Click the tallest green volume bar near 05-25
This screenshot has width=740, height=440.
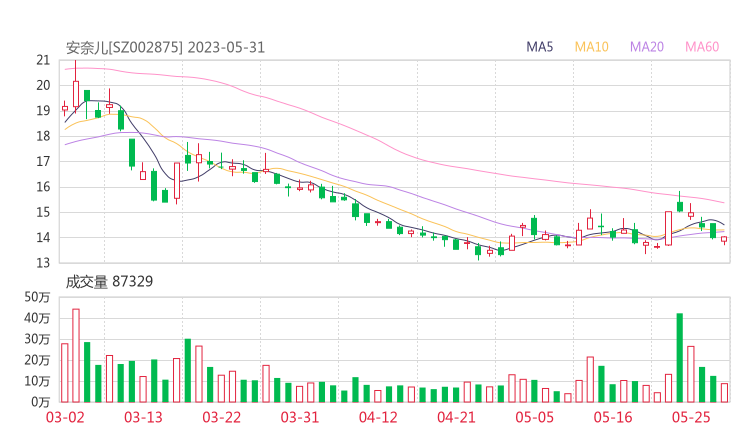tap(680, 358)
